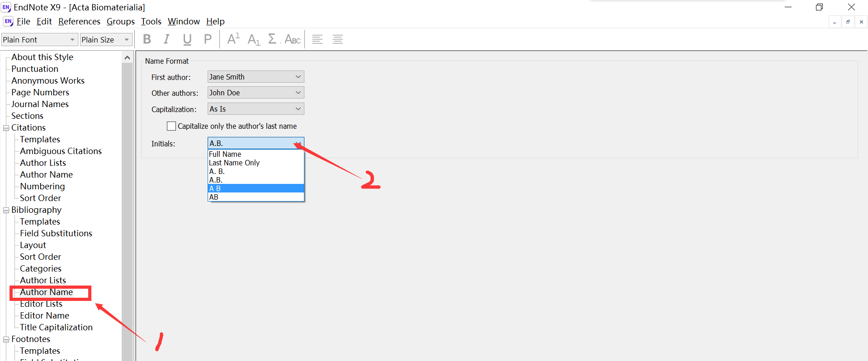Open the Edit menu
868x361 pixels.
click(44, 21)
